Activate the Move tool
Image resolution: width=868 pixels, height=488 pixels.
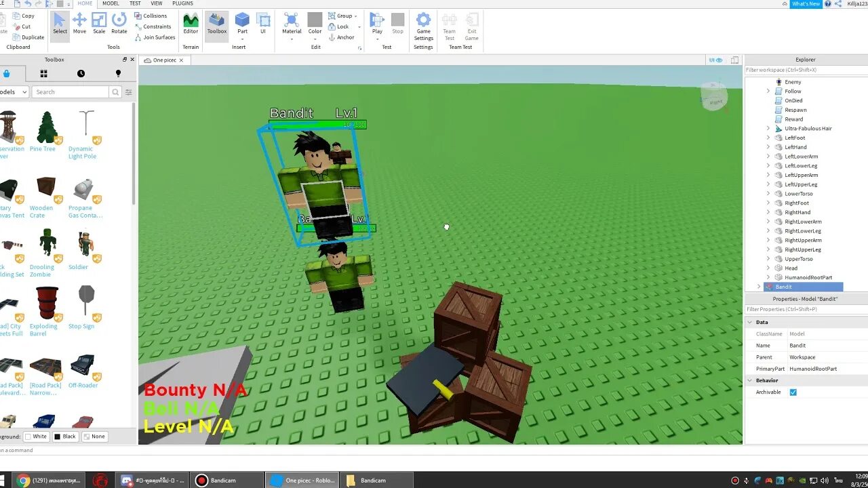(x=79, y=24)
